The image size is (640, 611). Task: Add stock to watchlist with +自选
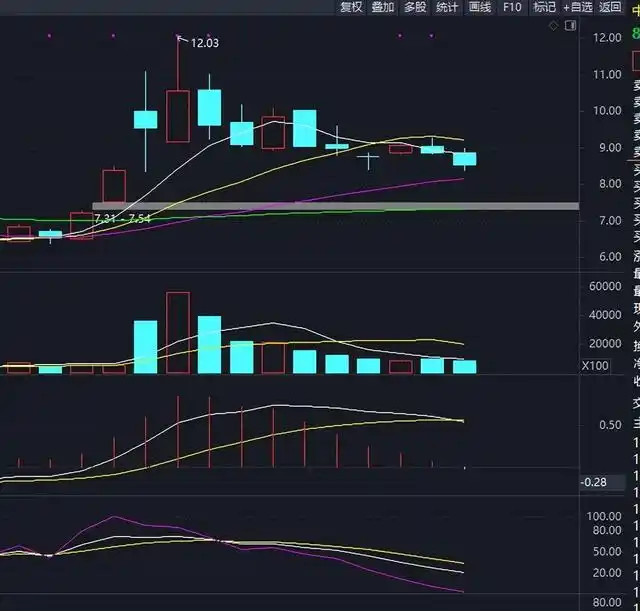[x=577, y=7]
